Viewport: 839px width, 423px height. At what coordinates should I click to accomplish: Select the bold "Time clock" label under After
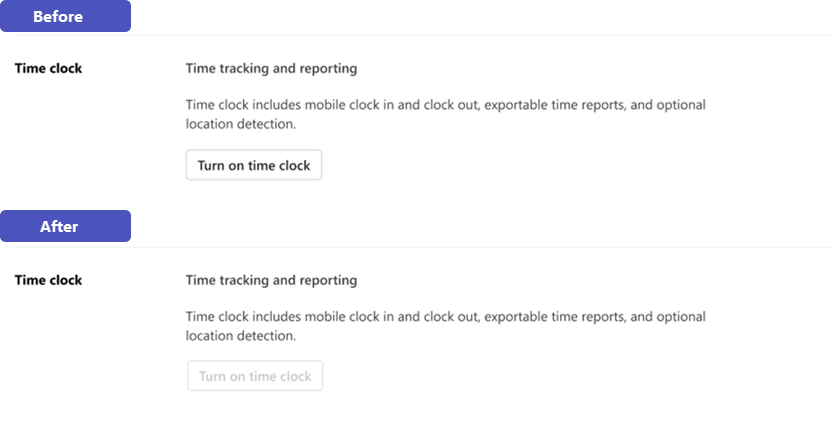(x=49, y=280)
